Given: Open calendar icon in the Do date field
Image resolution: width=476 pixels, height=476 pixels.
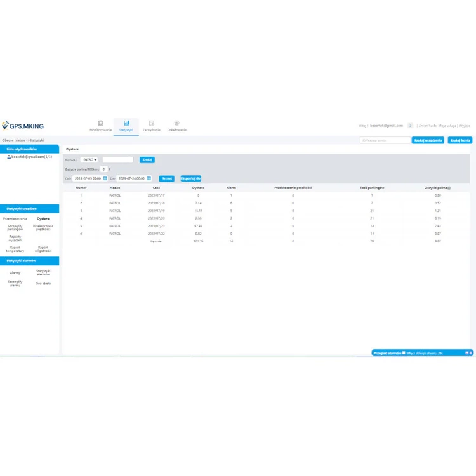Looking at the screenshot, I should [149, 178].
